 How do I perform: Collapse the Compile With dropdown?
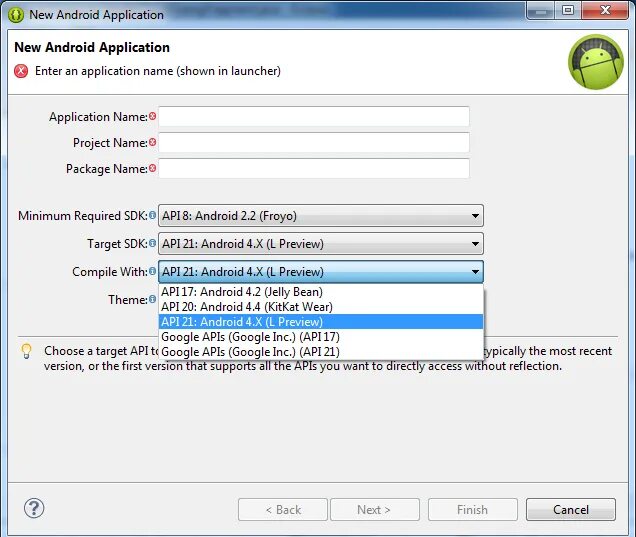[x=321, y=272]
